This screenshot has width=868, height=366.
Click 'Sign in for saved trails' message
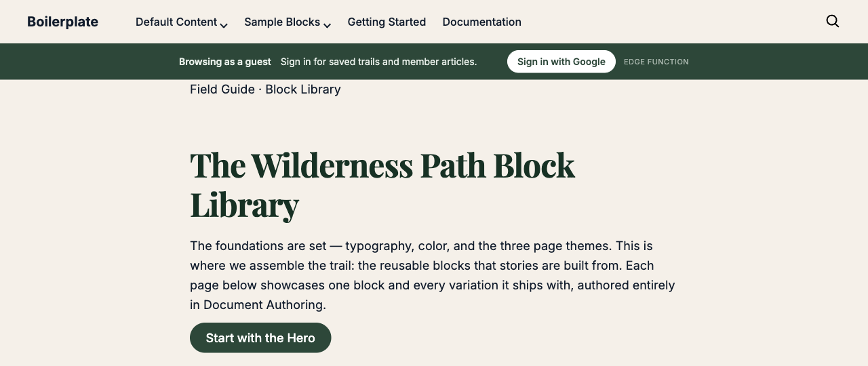[378, 62]
